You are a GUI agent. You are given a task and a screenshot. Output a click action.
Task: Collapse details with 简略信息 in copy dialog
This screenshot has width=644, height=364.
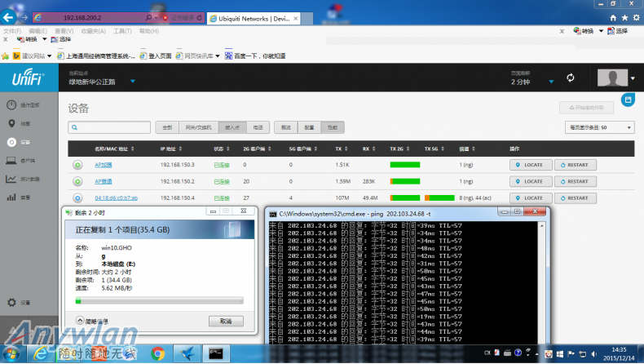coord(92,321)
